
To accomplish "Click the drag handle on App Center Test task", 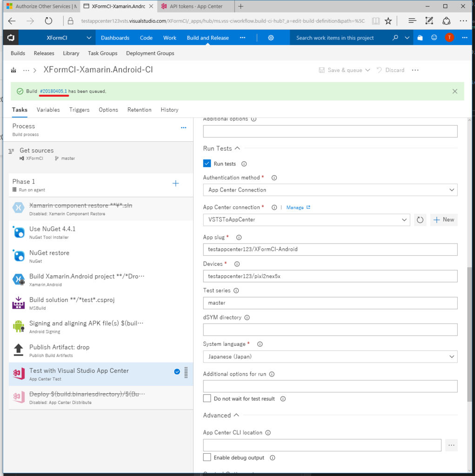I will (186, 372).
